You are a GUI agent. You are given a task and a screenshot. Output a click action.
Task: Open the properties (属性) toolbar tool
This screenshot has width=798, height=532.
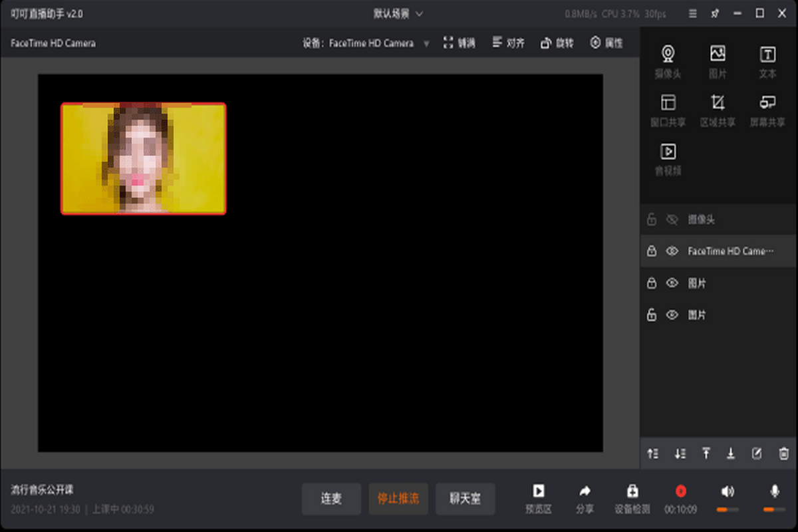point(606,43)
